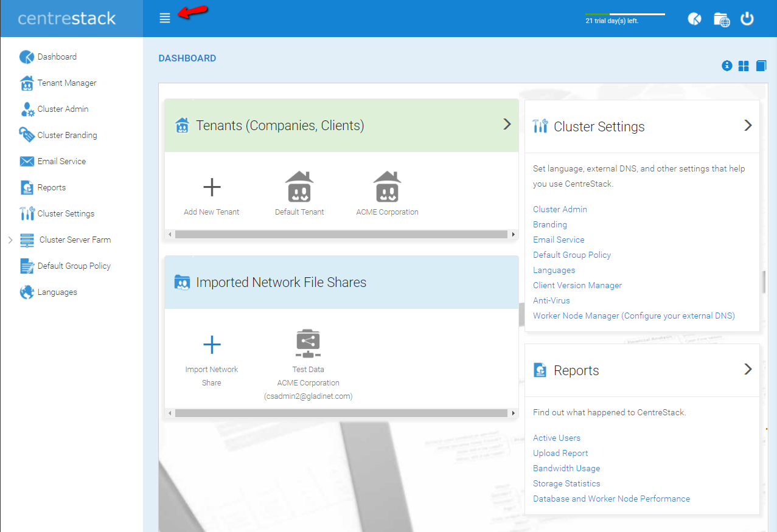The width and height of the screenshot is (777, 532).
Task: Click Reports icon in the sidebar
Action: click(27, 187)
